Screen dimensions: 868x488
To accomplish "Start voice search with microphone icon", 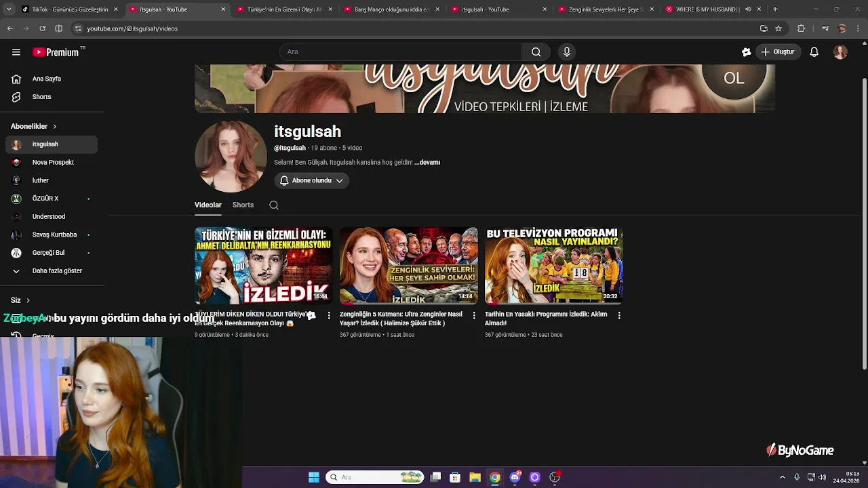I will pyautogui.click(x=567, y=52).
